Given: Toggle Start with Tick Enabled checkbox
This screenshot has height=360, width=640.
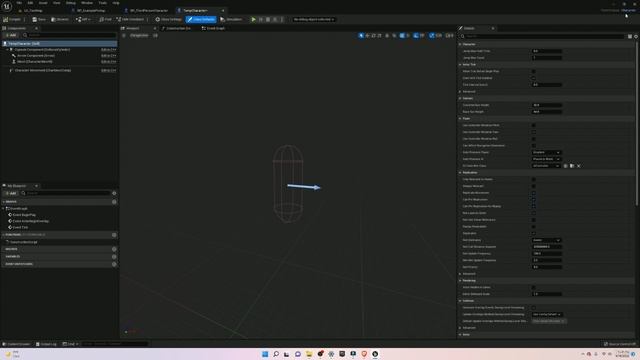Looking at the screenshot, I should 533,78.
